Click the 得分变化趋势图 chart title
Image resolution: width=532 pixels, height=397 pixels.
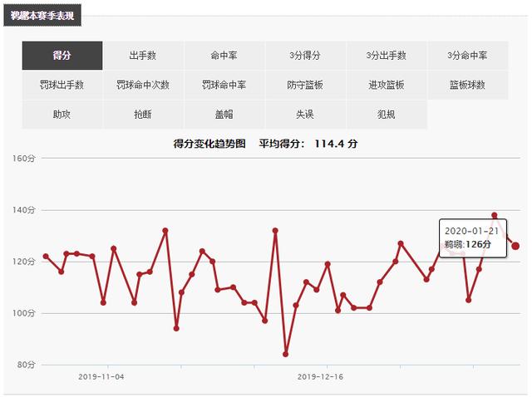[x=209, y=144]
